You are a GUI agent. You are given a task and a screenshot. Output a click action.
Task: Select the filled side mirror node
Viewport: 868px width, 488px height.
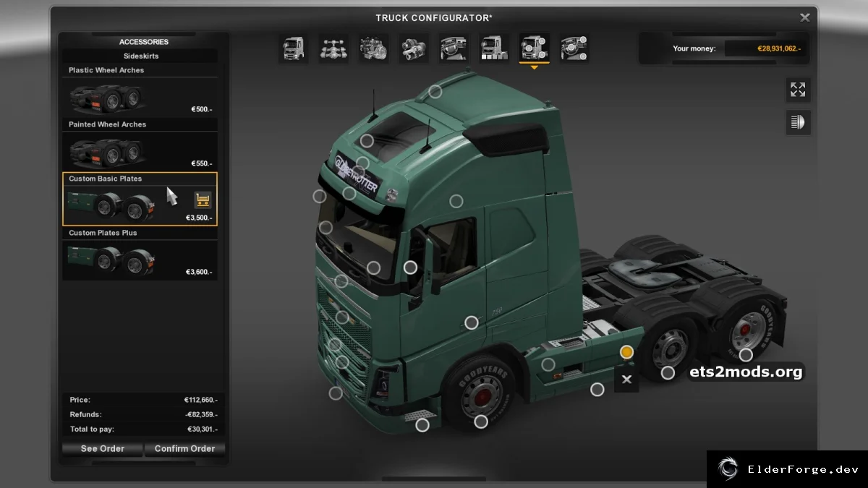pos(410,267)
